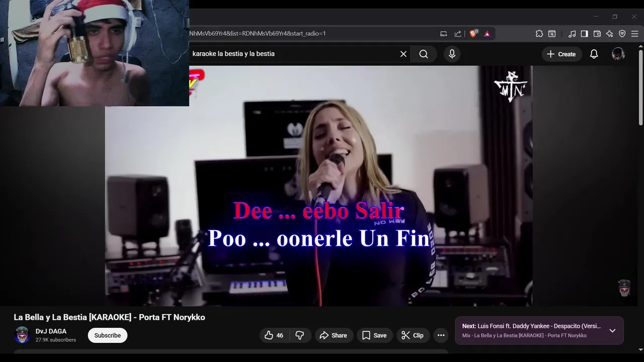Click the video title La Bella y La Bestia
The image size is (644, 362).
(x=109, y=317)
